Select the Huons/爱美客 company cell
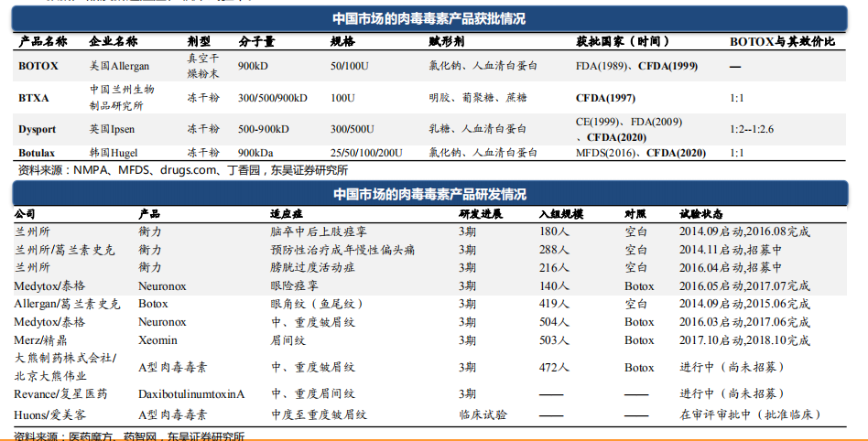This screenshot has width=868, height=441. tap(50, 414)
